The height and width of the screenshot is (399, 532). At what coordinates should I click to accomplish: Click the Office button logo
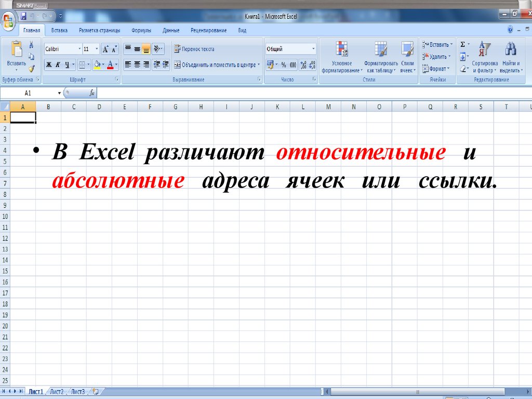[8, 21]
